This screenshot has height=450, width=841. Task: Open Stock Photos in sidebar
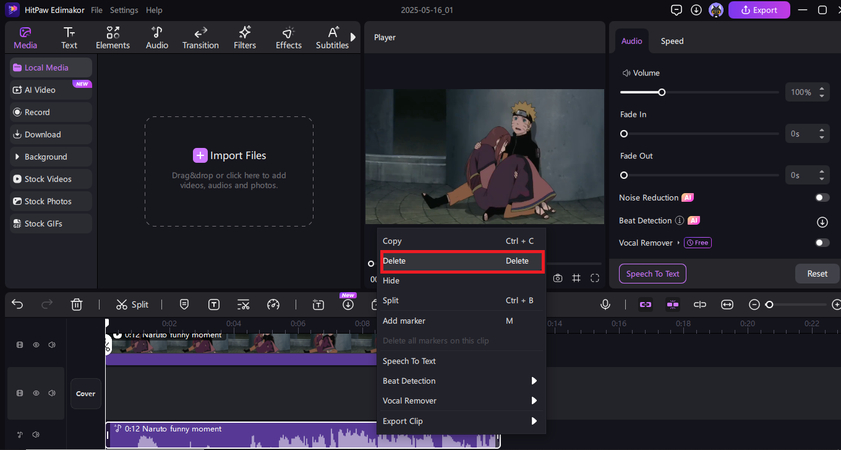pos(51,201)
